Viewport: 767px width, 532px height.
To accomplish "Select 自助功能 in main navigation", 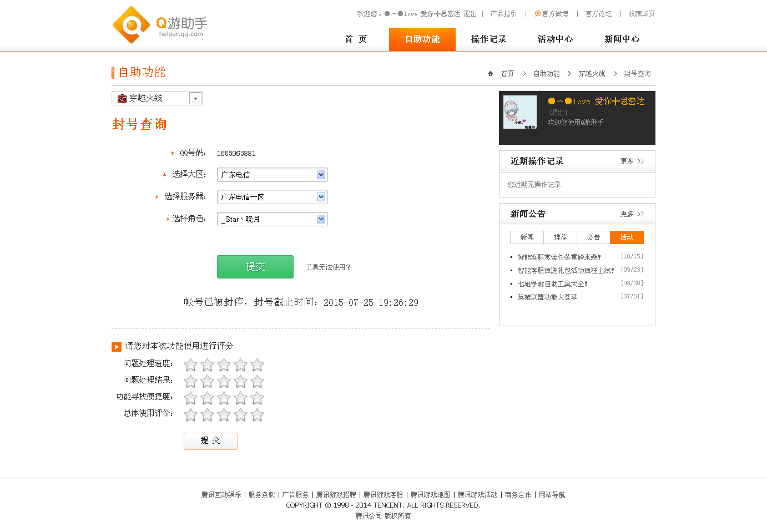I will tap(422, 39).
